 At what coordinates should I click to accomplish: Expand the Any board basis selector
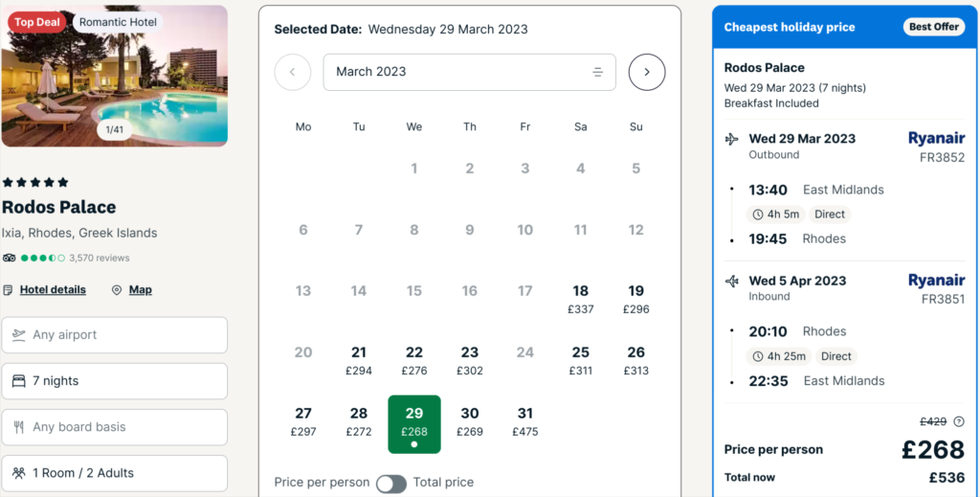click(x=115, y=427)
